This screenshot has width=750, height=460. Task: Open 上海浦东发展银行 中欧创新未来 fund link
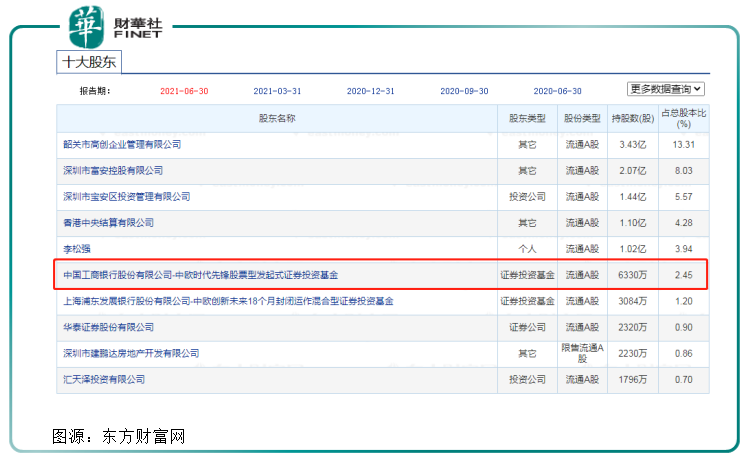pos(228,301)
